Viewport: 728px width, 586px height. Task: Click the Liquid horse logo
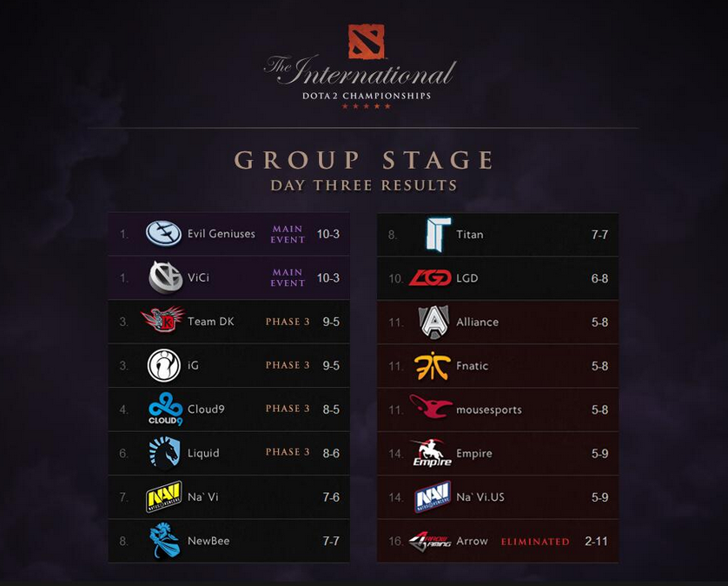tap(164, 453)
